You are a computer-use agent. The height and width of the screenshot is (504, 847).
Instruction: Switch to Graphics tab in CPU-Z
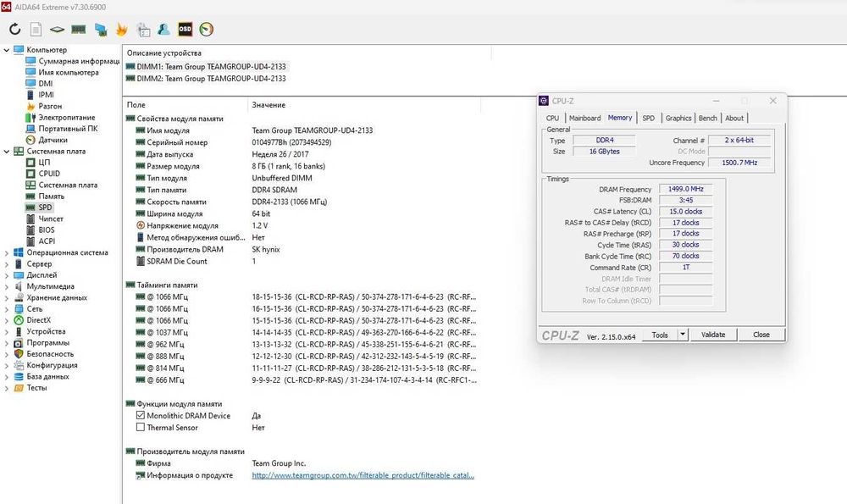coord(678,118)
